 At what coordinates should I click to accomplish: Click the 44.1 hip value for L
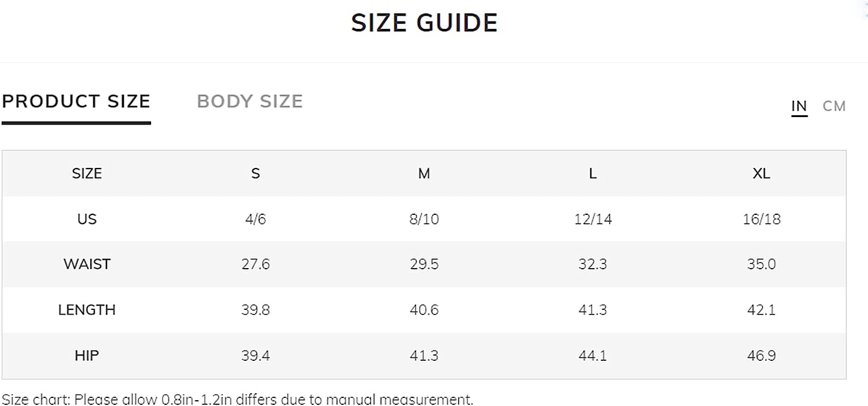point(593,355)
